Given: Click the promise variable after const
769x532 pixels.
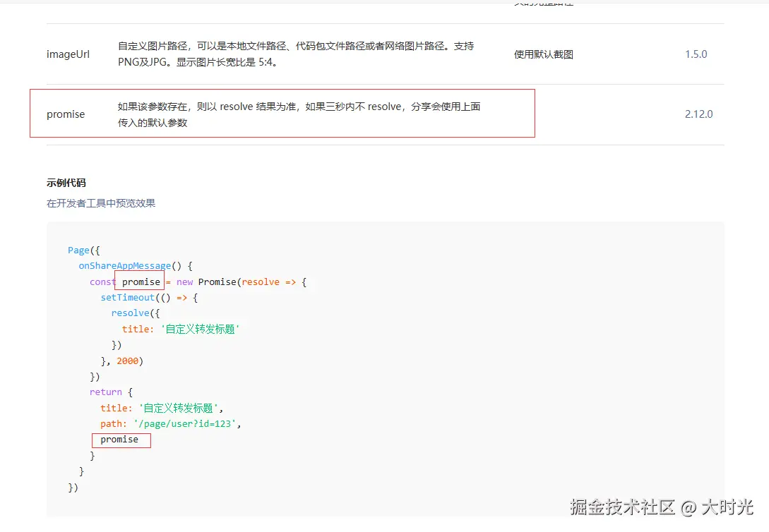Looking at the screenshot, I should click(x=141, y=282).
